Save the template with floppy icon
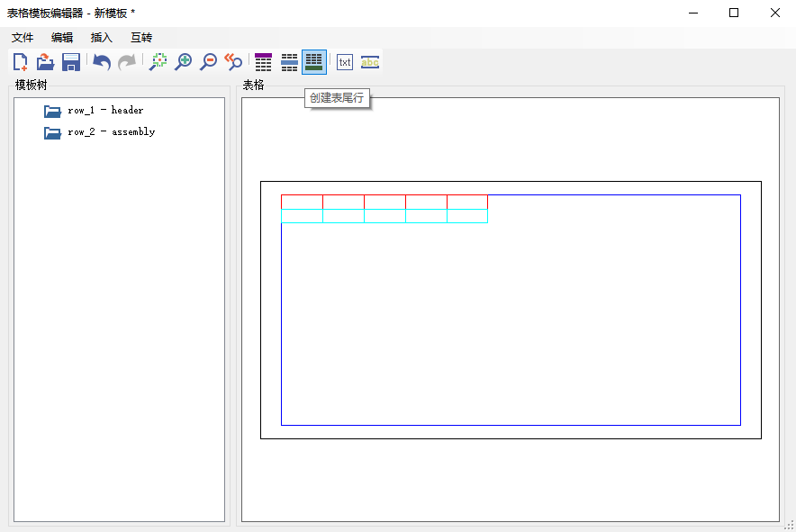Screen dimensions: 796x532 [71, 62]
